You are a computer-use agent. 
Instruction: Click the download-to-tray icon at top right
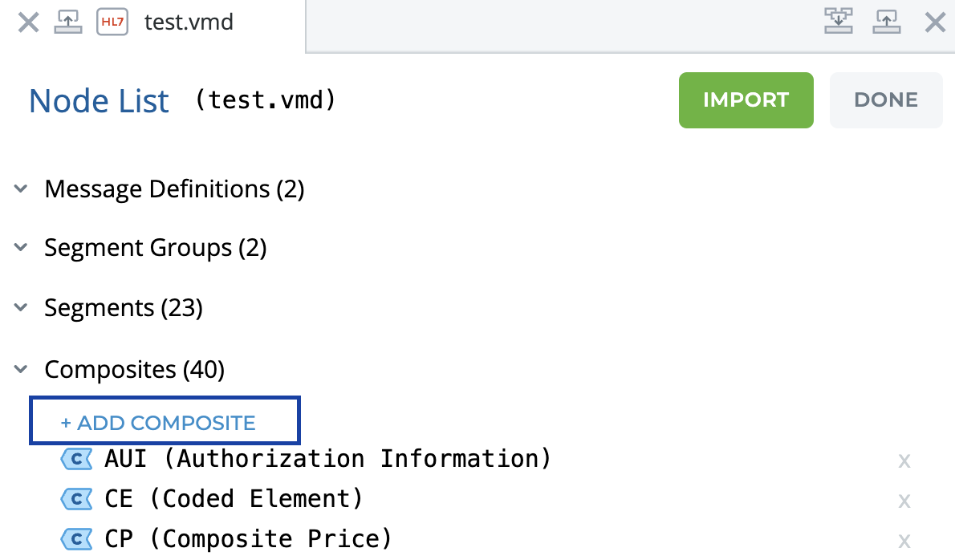pos(839,22)
